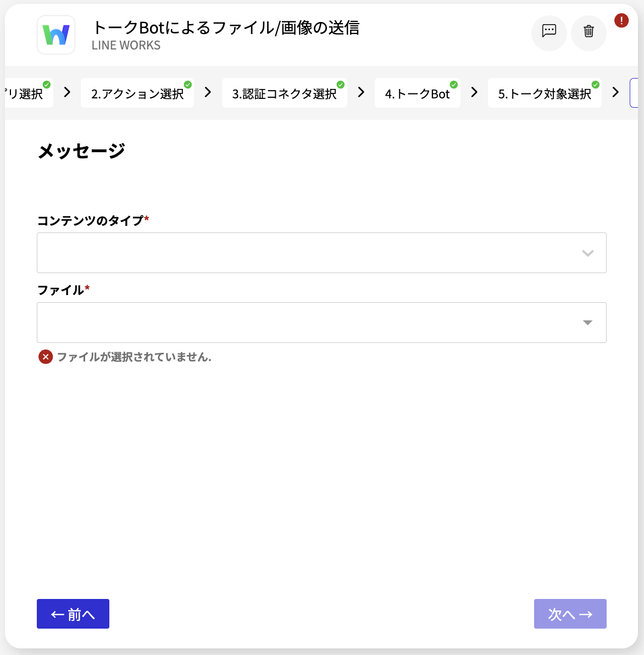Image resolution: width=644 pixels, height=655 pixels.
Task: Click the メッセージ heading
Action: click(81, 151)
